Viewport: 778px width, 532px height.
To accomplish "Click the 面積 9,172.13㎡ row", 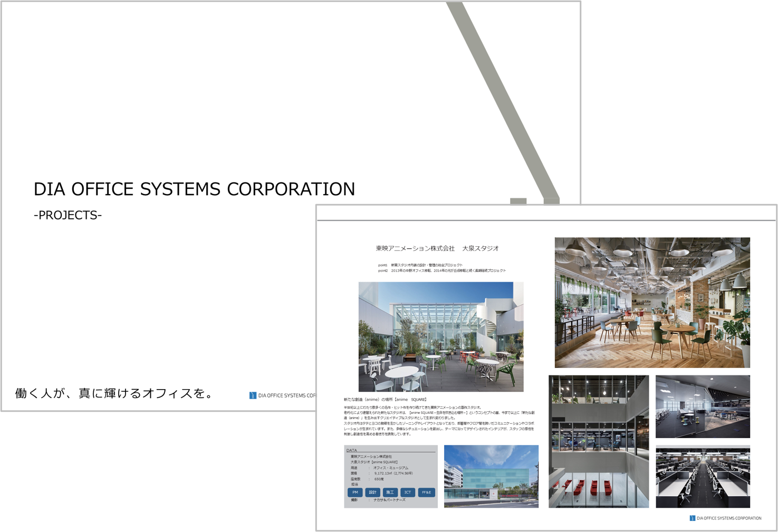I will click(x=382, y=473).
